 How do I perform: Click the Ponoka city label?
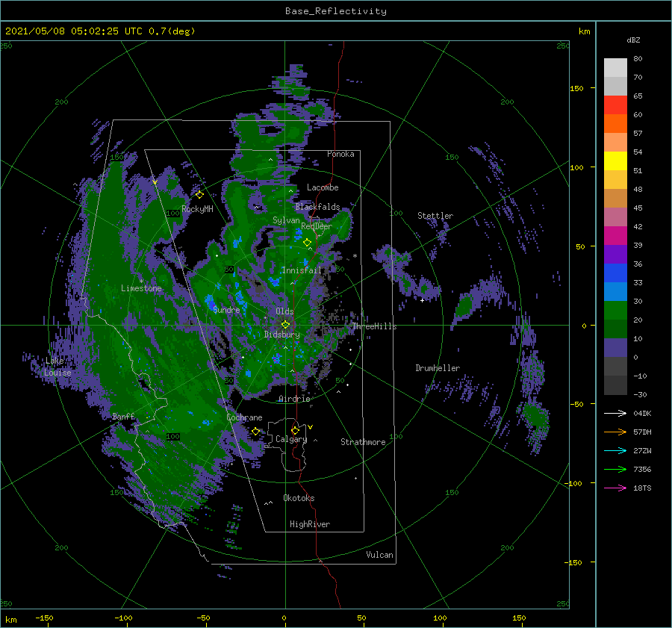tap(340, 154)
